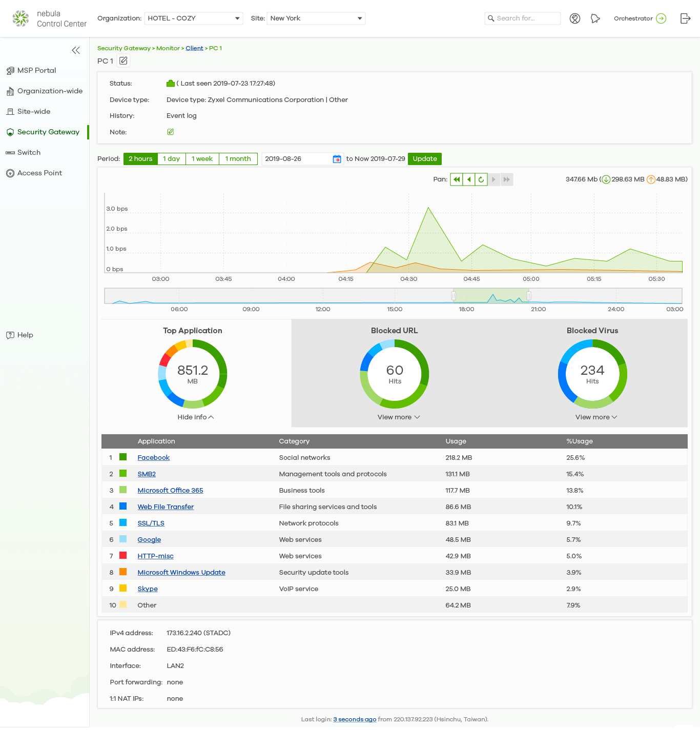The image size is (700, 749).
Task: Open the HTTP-misc application link
Action: pos(155,556)
